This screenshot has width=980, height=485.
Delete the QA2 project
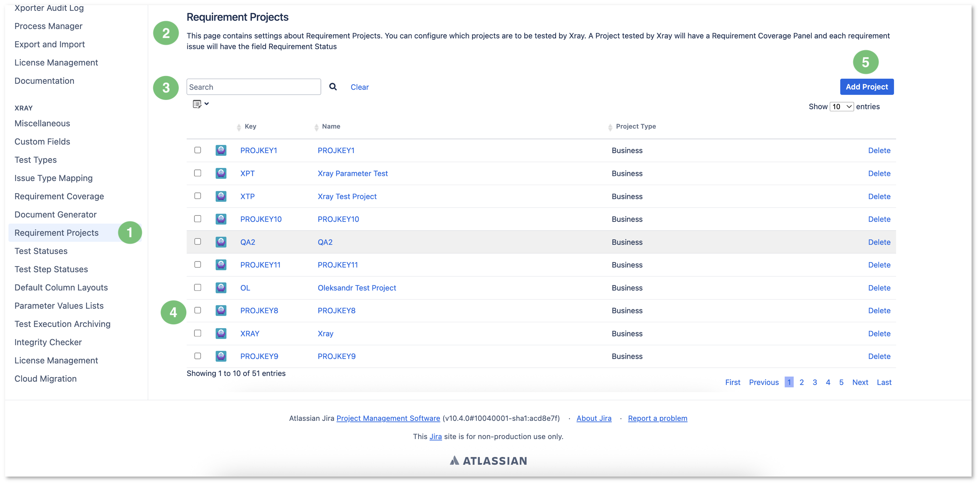click(x=879, y=242)
